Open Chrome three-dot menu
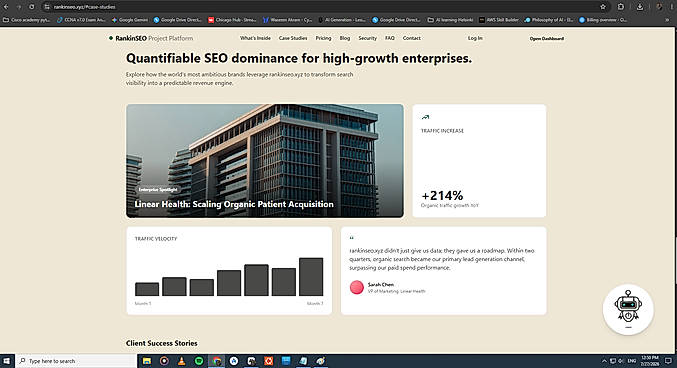The width and height of the screenshot is (677, 368). tap(673, 7)
